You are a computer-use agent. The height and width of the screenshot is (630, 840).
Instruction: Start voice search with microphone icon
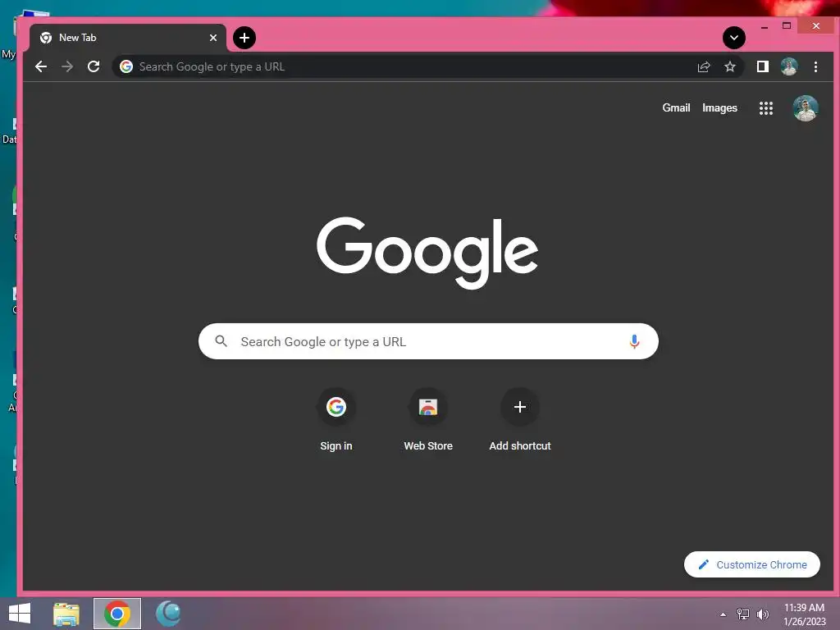tap(634, 341)
